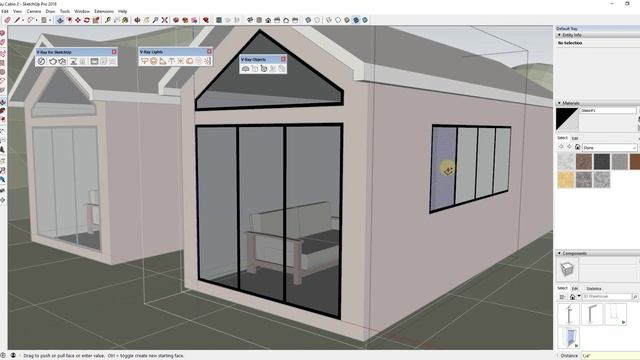Open the Extensions menu
The width and height of the screenshot is (640, 360).
click(104, 11)
